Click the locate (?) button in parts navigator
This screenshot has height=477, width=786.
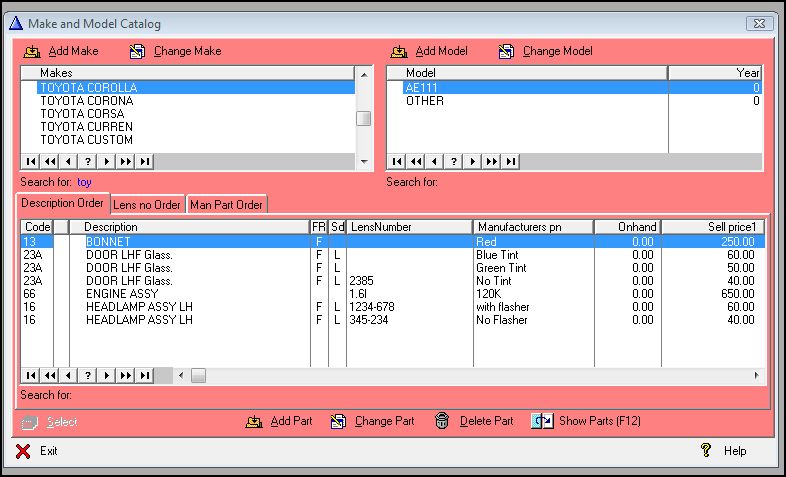[88, 375]
